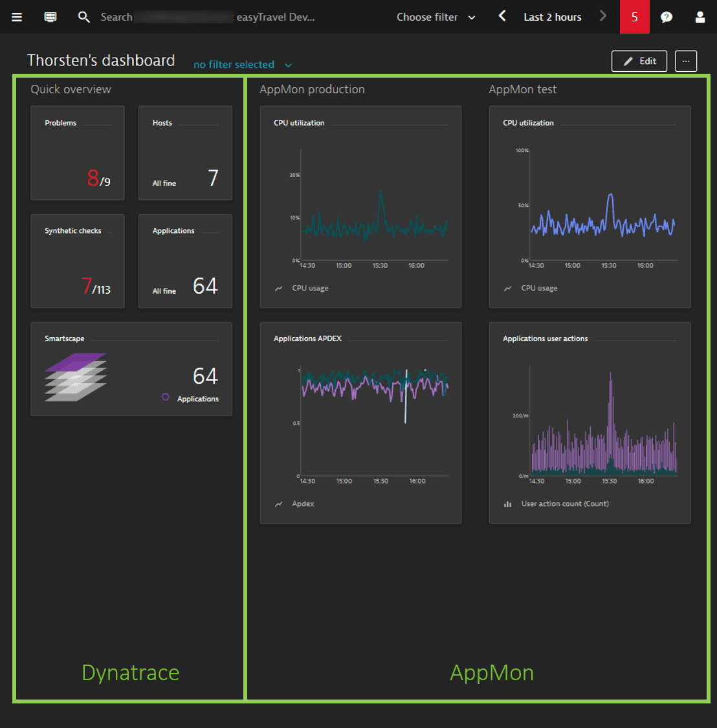The image size is (717, 728).
Task: Click the AppMon test section header
Action: tap(522, 89)
